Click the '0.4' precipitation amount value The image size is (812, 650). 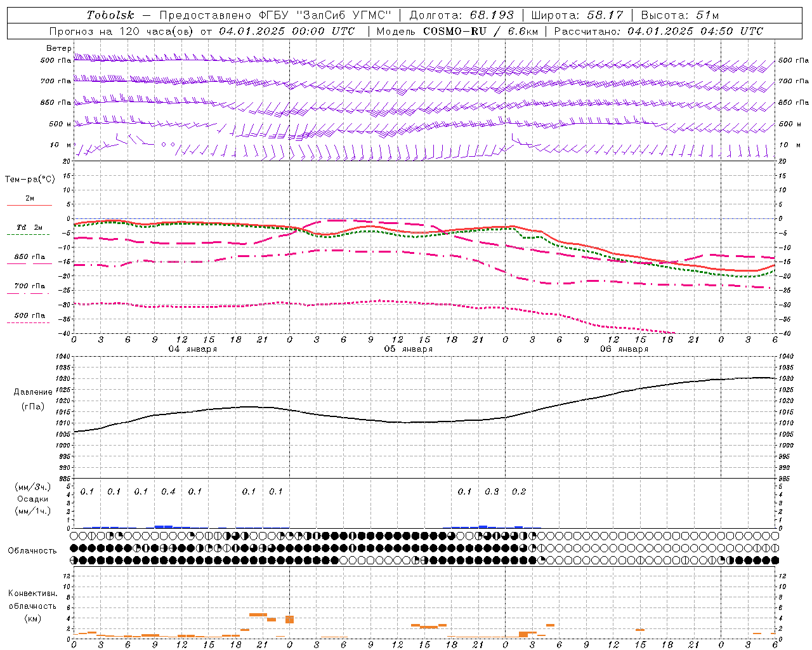[x=168, y=492]
